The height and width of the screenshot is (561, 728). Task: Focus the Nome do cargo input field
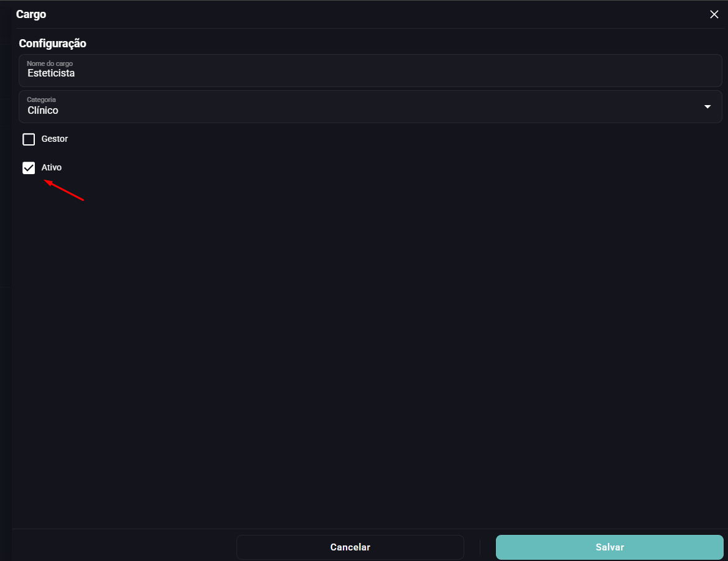370,70
